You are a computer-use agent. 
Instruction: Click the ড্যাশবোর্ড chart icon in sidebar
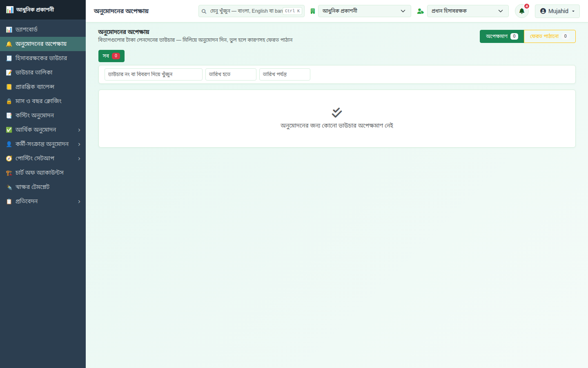pos(9,29)
